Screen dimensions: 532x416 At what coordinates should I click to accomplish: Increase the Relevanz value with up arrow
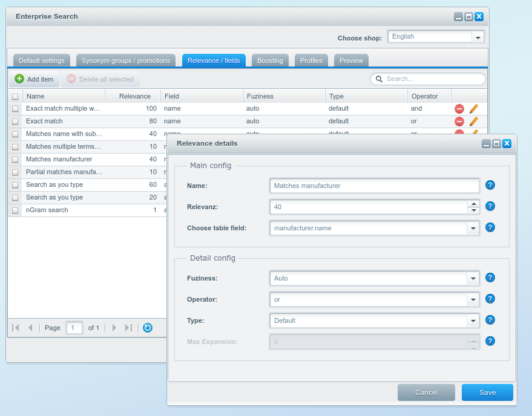pos(473,203)
